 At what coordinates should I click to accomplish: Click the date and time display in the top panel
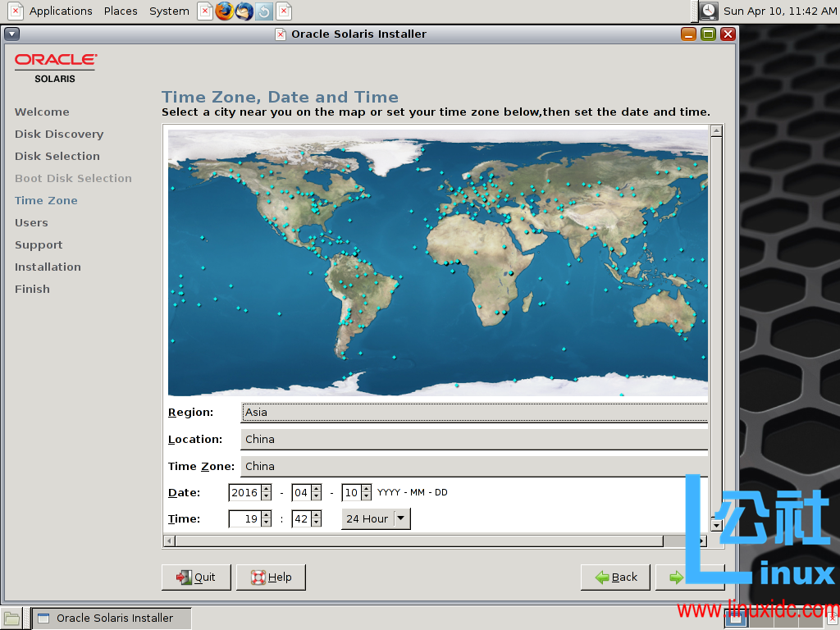click(780, 11)
